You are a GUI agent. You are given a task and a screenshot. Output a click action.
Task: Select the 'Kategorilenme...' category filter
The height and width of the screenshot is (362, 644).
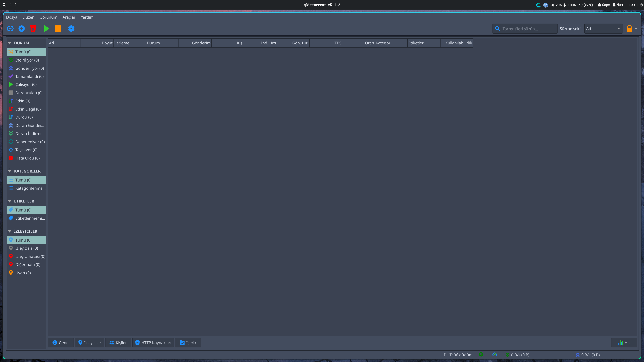click(x=27, y=188)
